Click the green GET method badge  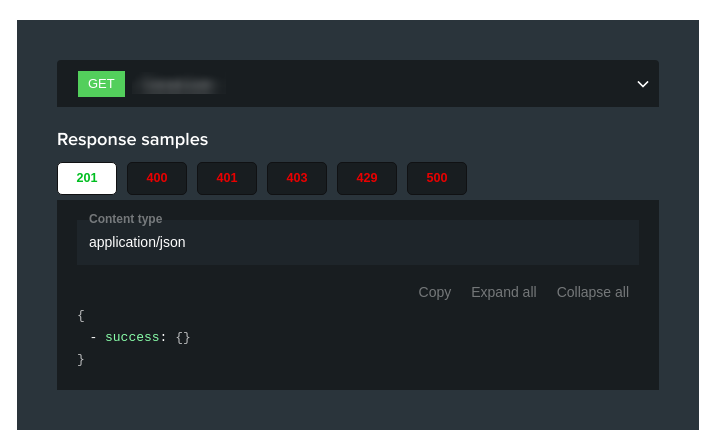click(101, 84)
